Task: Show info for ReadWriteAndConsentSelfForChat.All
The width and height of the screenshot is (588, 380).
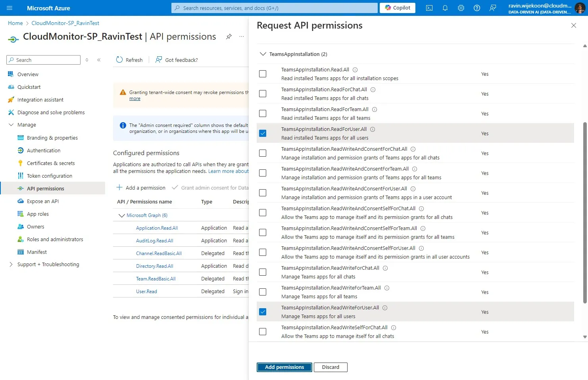Action: click(421, 209)
